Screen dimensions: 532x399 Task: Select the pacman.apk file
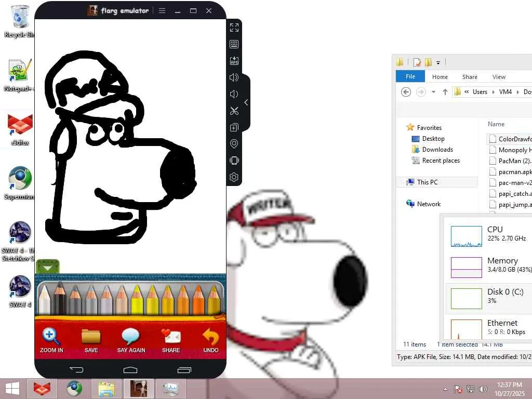coord(510,171)
